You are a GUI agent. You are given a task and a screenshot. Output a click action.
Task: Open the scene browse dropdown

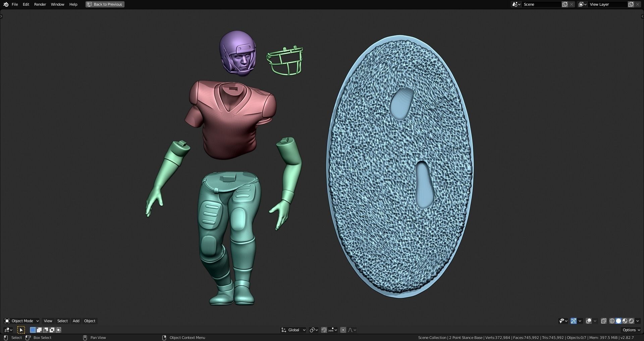tap(516, 4)
